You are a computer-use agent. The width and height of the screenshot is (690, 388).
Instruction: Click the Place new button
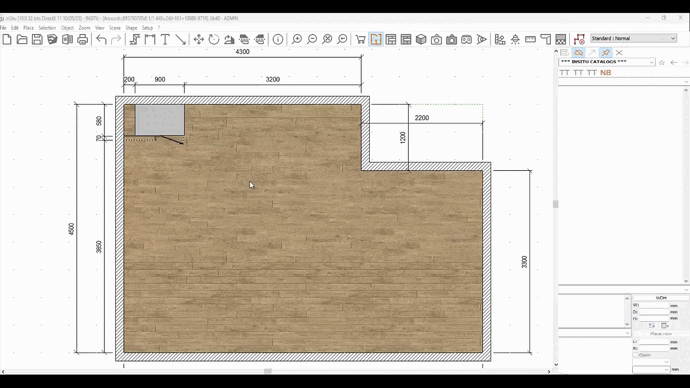click(x=661, y=333)
